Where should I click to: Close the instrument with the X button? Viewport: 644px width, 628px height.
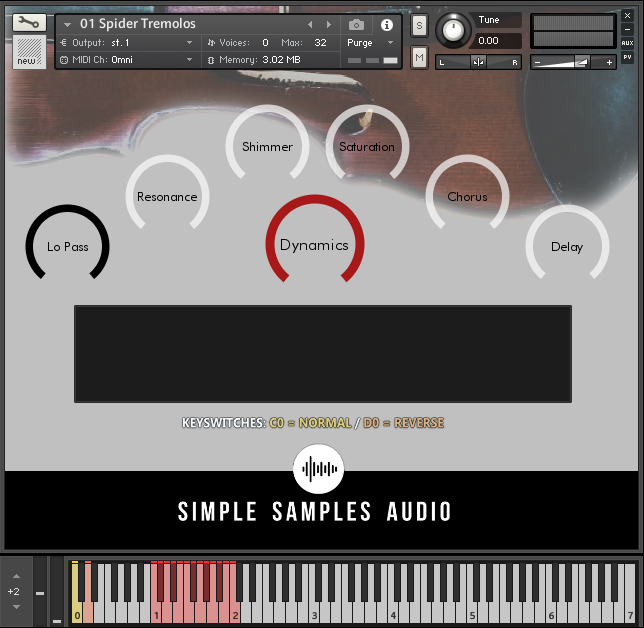point(627,17)
